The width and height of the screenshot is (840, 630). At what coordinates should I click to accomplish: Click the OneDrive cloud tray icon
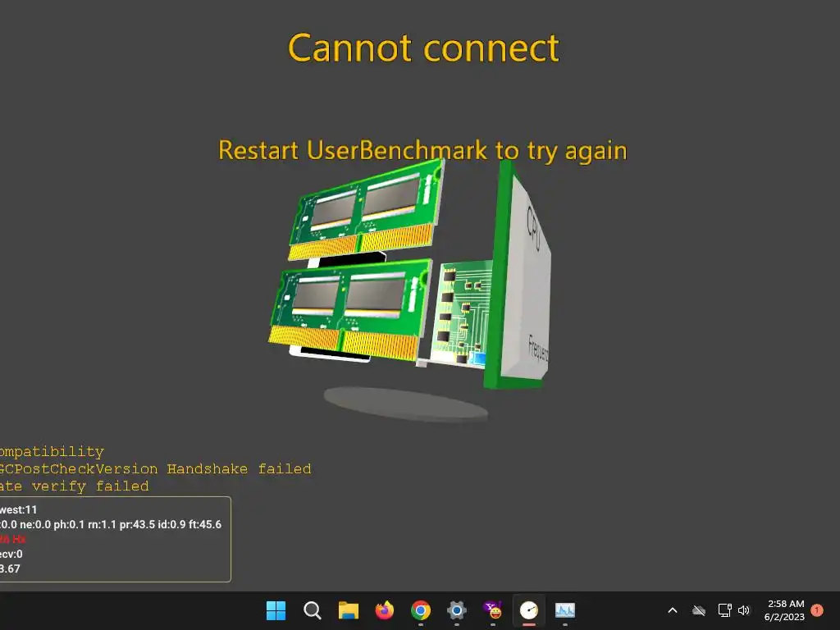(x=699, y=610)
